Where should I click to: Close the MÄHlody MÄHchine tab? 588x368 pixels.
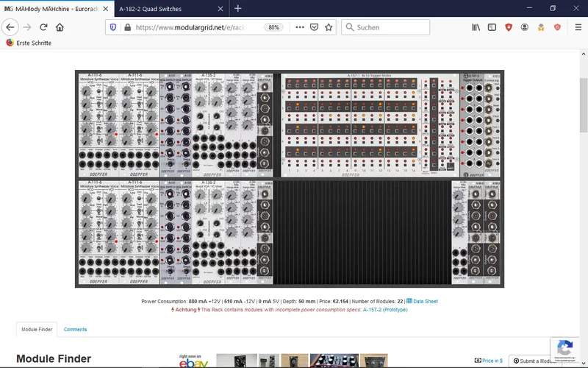click(106, 9)
